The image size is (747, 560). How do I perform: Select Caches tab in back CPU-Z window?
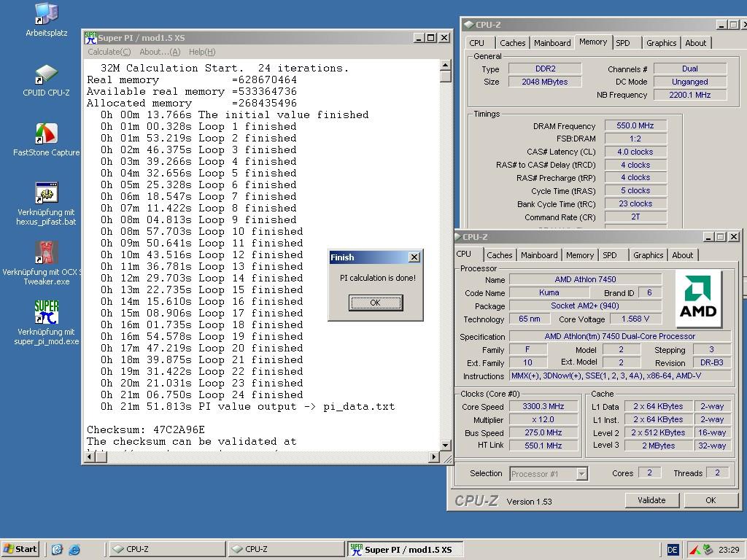tap(513, 43)
